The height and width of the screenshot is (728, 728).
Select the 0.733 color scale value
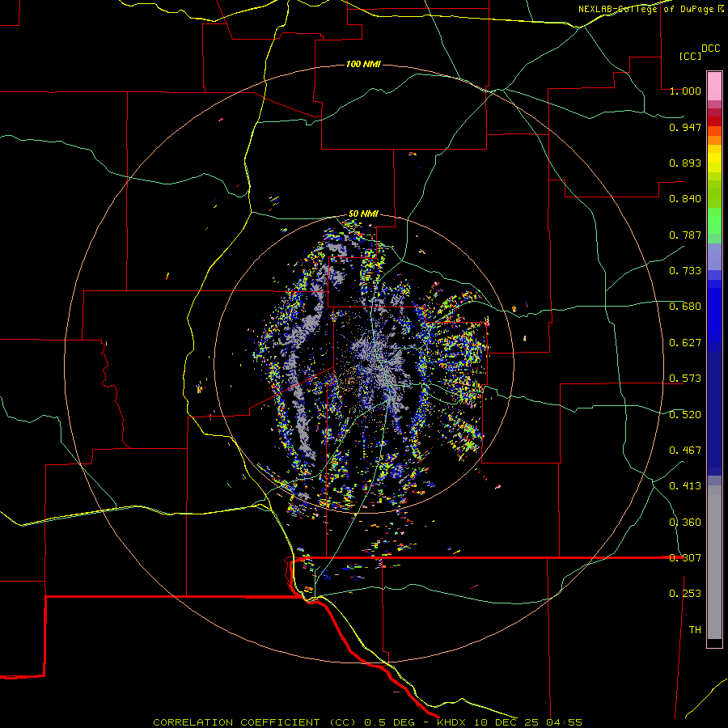tap(685, 271)
